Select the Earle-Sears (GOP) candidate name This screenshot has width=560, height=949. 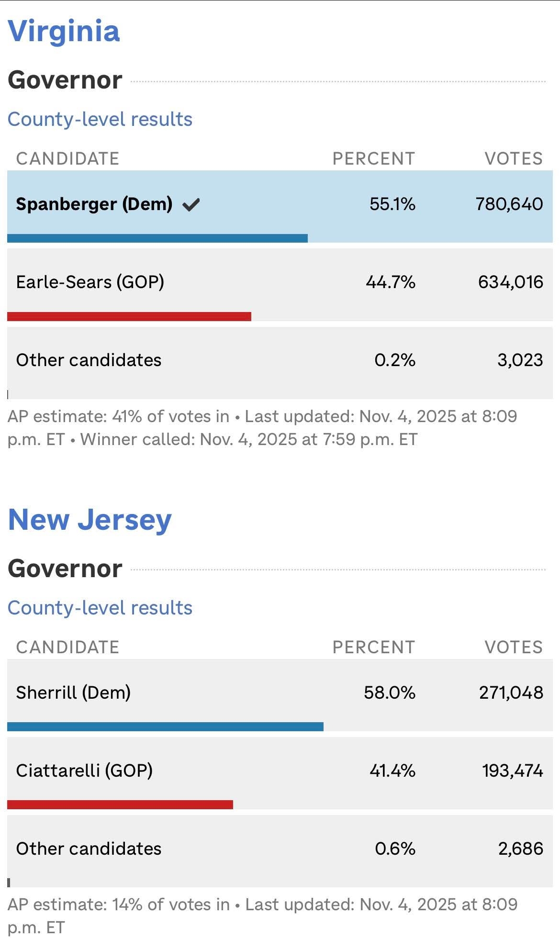click(x=90, y=282)
